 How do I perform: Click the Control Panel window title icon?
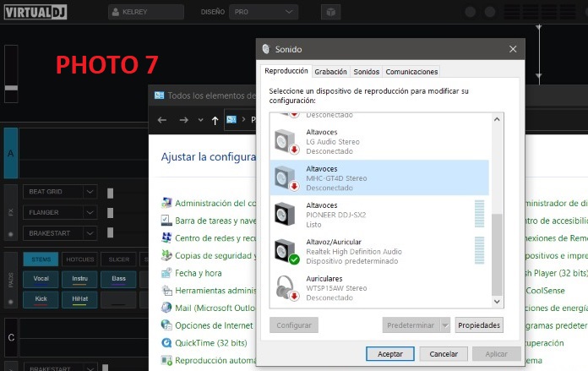pos(159,95)
